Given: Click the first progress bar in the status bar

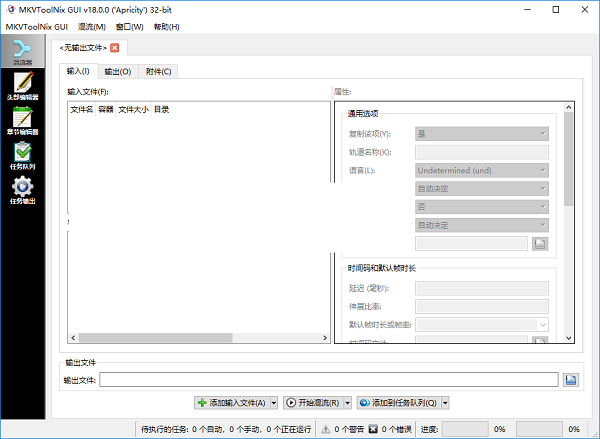Looking at the screenshot, I should click(x=465, y=429).
